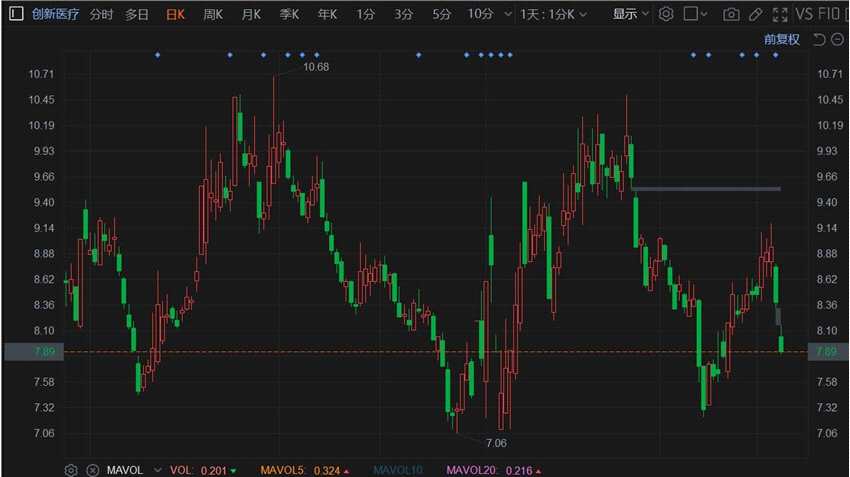This screenshot has height=477, width=850.
Task: Select the 周K weekly tab
Action: (x=213, y=15)
